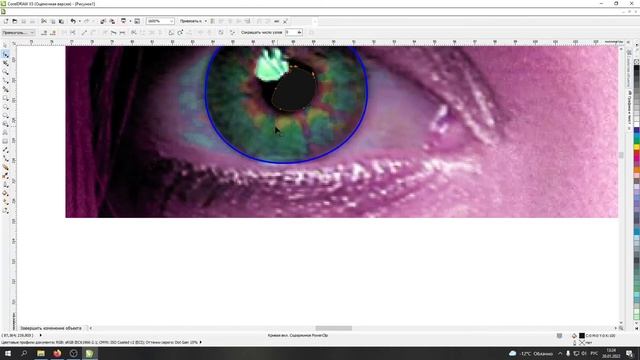Click the Cut scissors icon
This screenshot has width=640, height=360.
click(x=44, y=21)
